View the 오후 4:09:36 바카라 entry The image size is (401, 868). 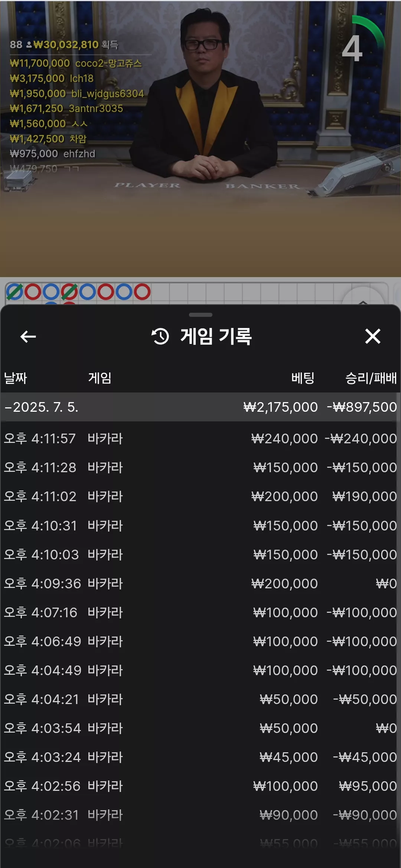coord(200,583)
